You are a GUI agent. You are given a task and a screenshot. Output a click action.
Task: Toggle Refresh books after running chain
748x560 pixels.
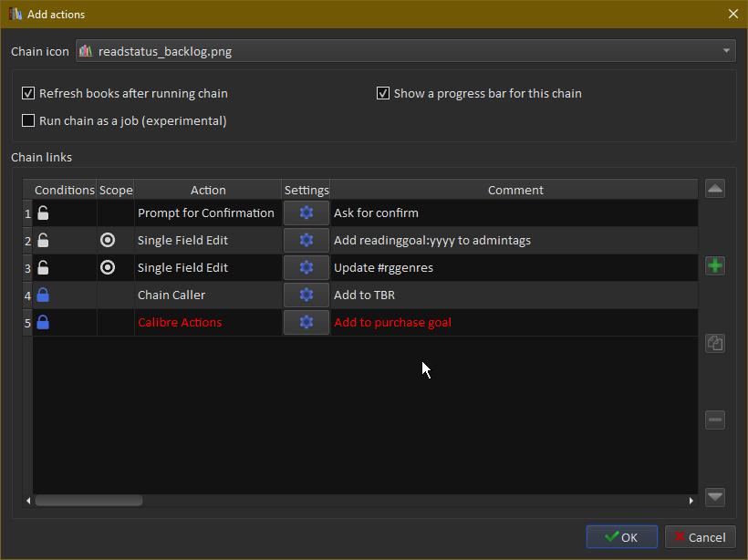tap(28, 93)
